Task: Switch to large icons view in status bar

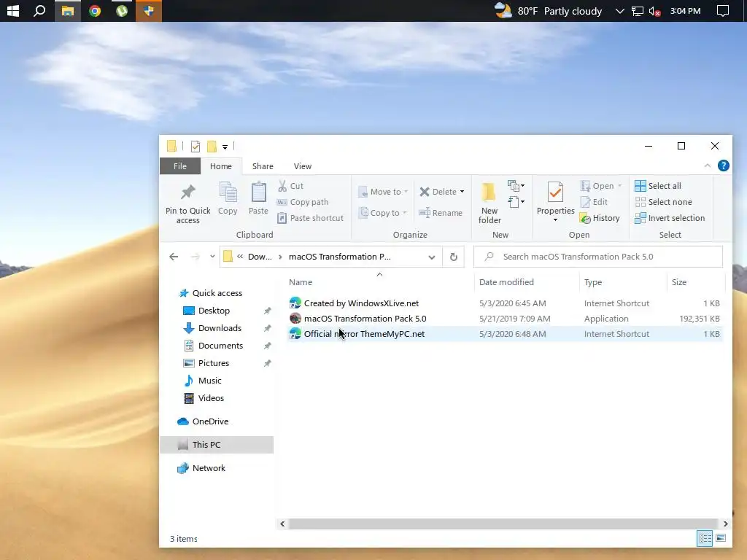Action: click(x=721, y=539)
